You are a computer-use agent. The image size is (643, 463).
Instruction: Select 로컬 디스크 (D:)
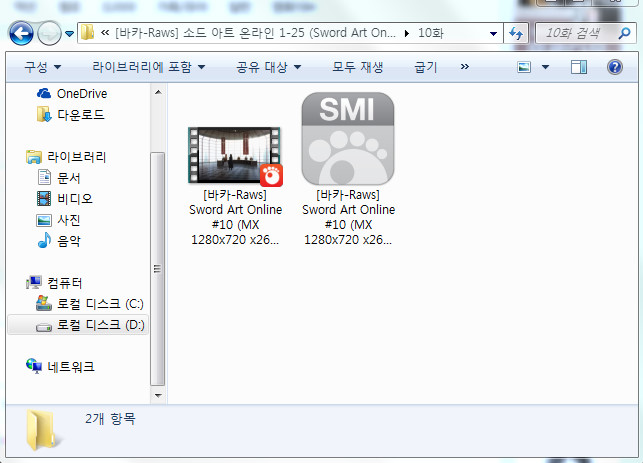100,325
